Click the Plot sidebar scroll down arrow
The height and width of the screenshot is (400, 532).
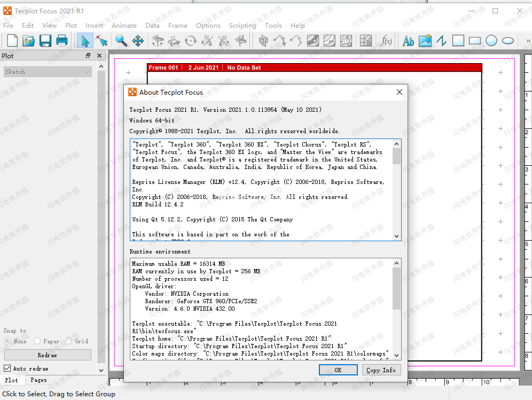coord(101,371)
